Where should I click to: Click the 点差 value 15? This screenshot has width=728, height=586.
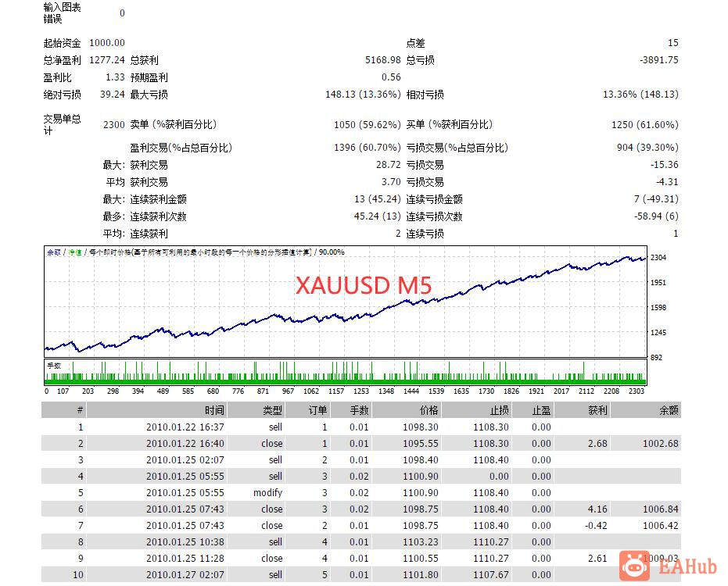coord(672,43)
